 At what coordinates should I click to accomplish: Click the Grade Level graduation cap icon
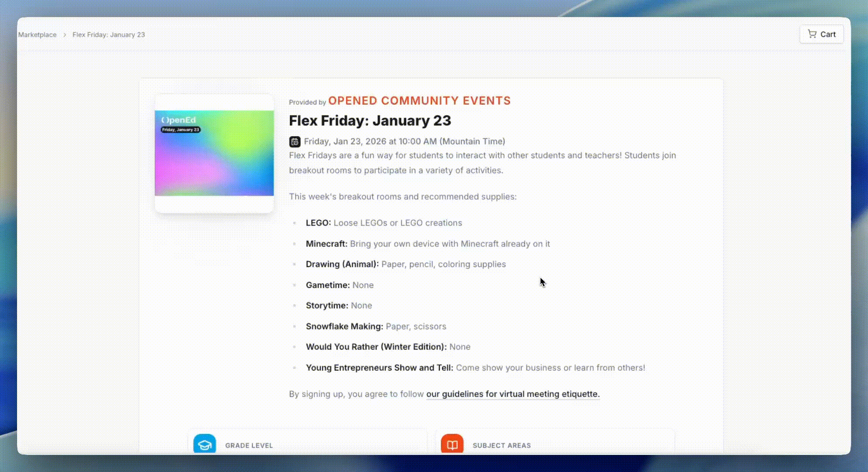pos(204,444)
